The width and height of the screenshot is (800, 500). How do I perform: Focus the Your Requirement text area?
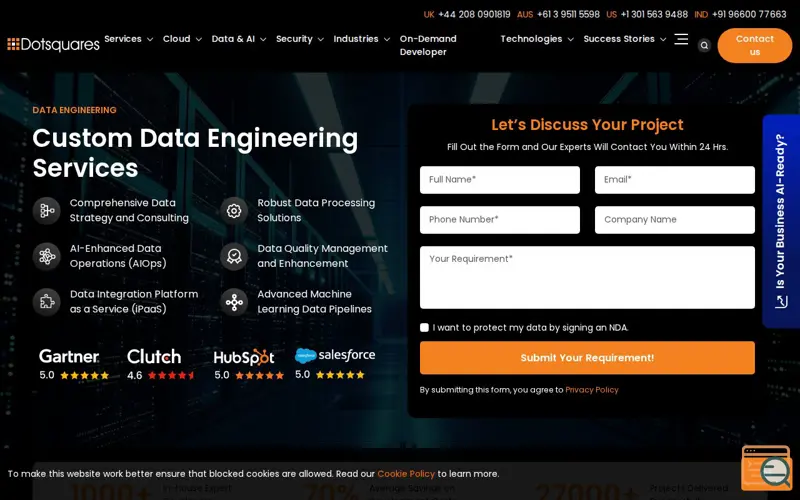point(587,278)
